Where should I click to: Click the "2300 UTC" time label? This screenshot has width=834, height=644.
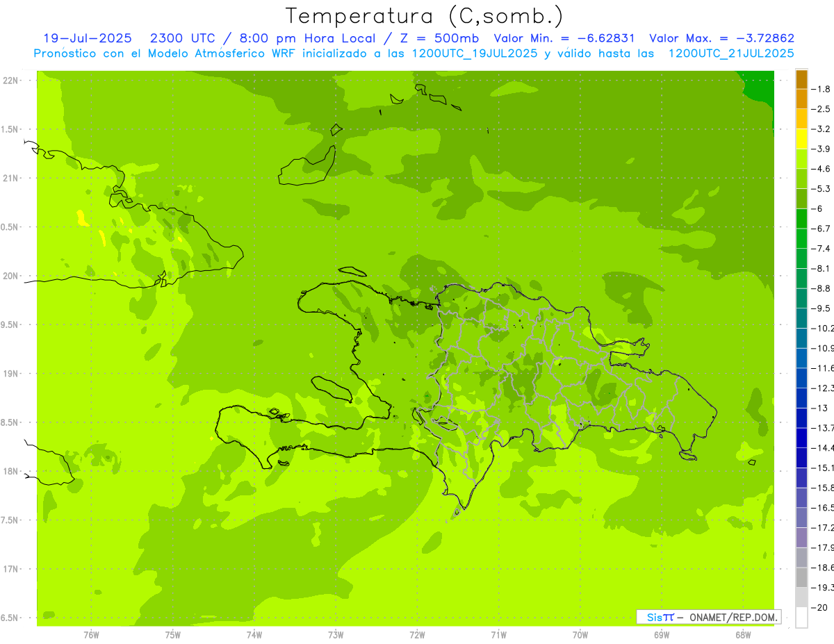click(182, 38)
